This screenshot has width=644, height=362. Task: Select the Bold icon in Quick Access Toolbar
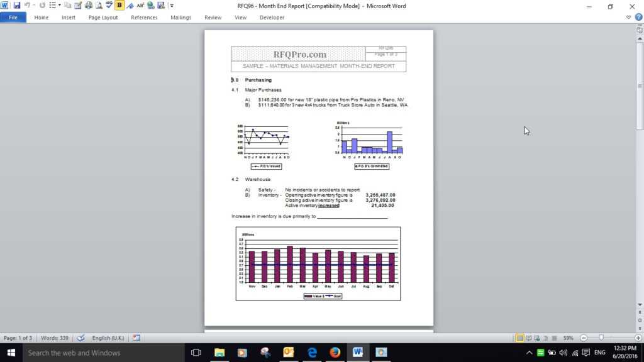pyautogui.click(x=119, y=5)
